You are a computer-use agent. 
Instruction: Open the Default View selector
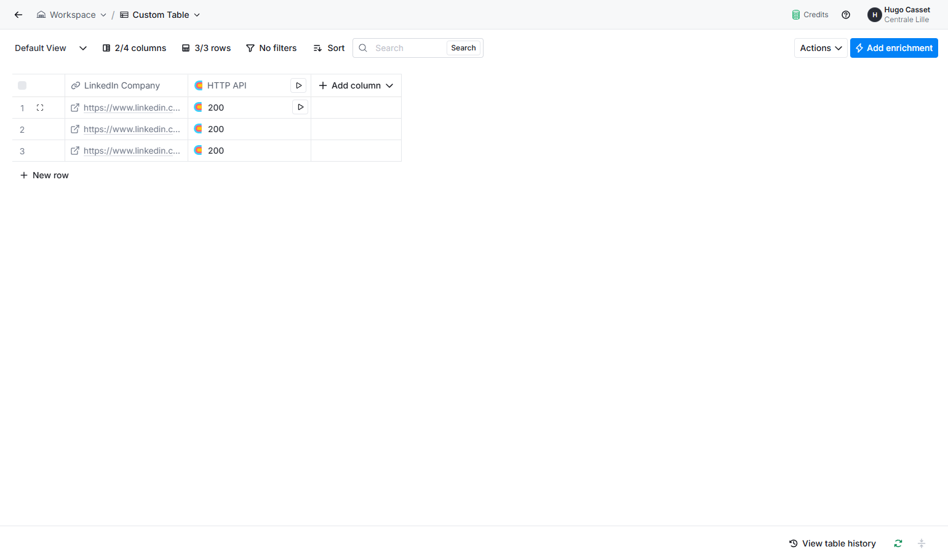(51, 48)
